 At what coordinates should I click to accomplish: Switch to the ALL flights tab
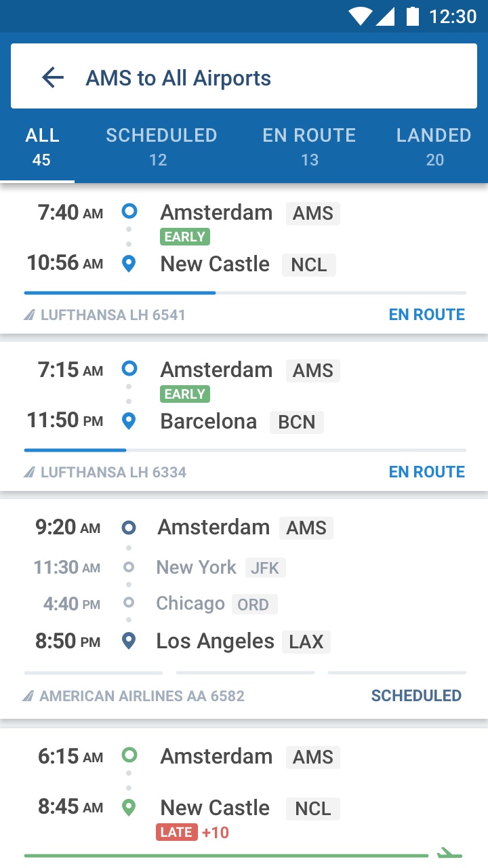42,146
